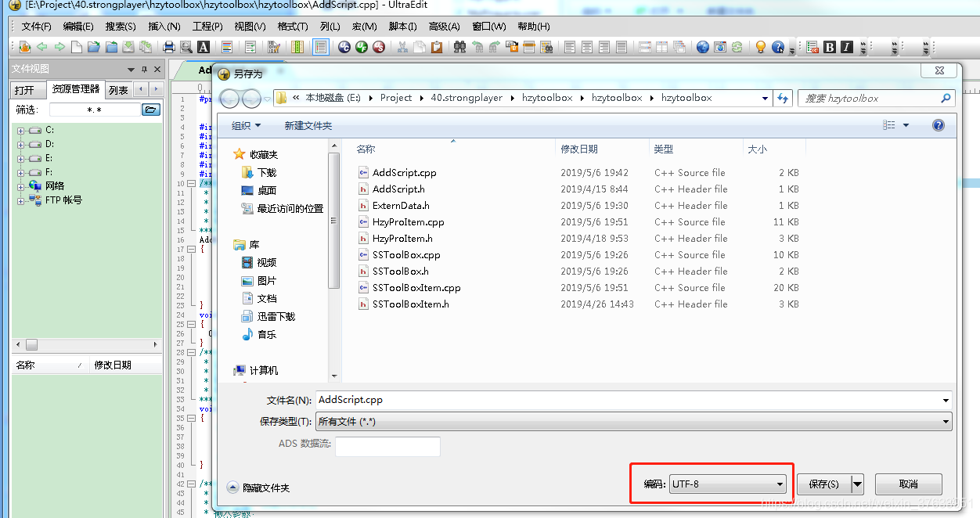Expand the C: drive in the tree
Image resolution: width=980 pixels, height=518 pixels.
pyautogui.click(x=21, y=131)
